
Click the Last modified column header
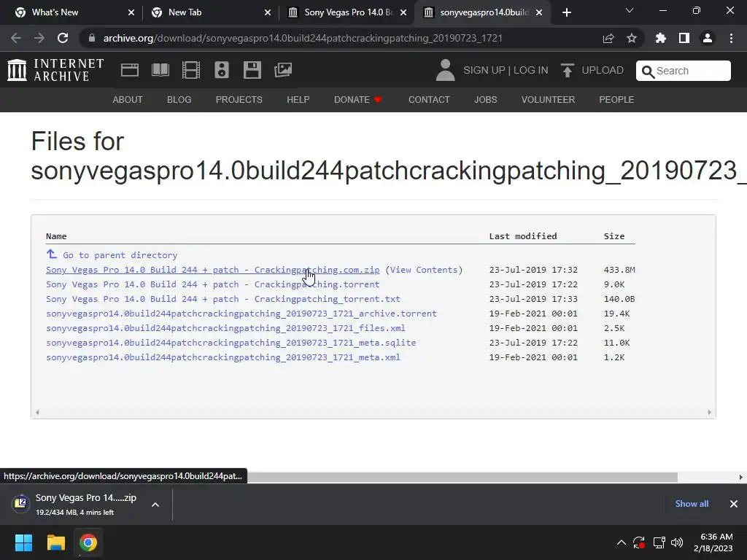[523, 236]
